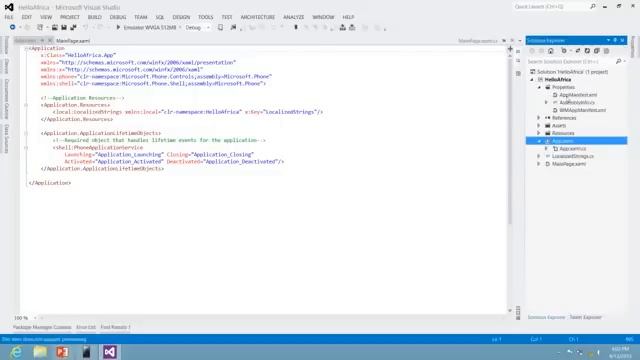The height and width of the screenshot is (360, 640).
Task: Open the Emulator WVGA 512MB target dropdown
Action: (180, 27)
